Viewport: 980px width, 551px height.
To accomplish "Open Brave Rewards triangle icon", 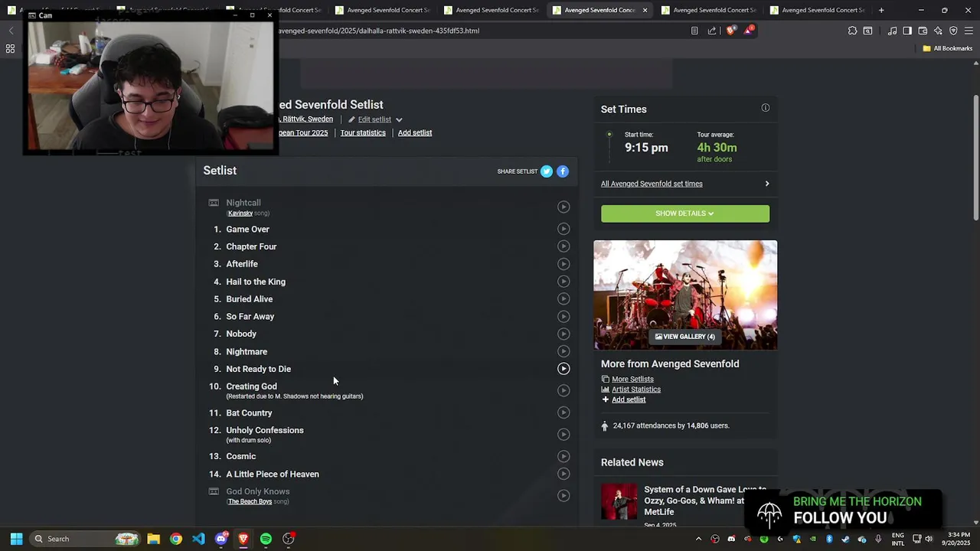I will click(x=748, y=31).
